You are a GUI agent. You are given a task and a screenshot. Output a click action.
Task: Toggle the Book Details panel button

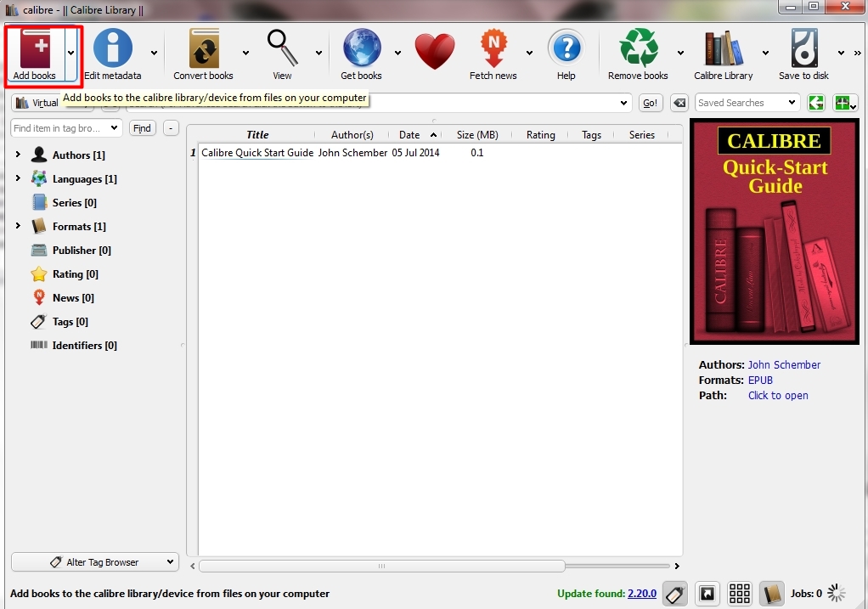pyautogui.click(x=771, y=595)
